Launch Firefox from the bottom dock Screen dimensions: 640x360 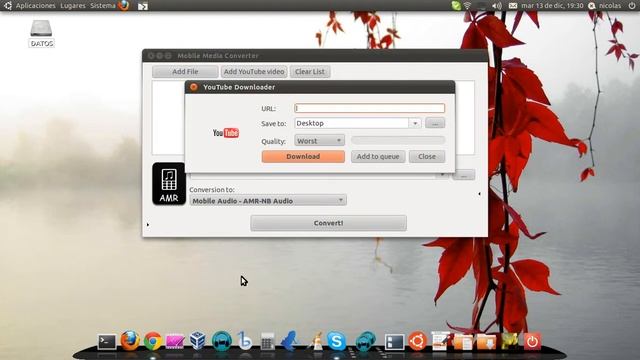(x=130, y=341)
